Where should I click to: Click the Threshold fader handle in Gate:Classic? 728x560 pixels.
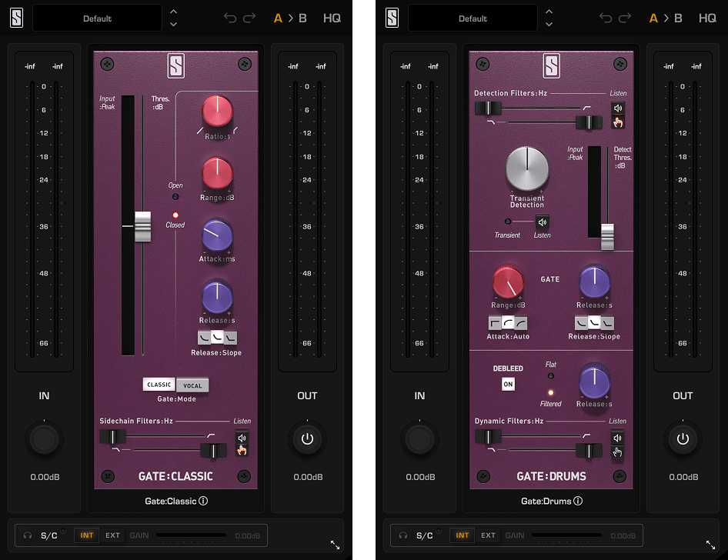142,227
